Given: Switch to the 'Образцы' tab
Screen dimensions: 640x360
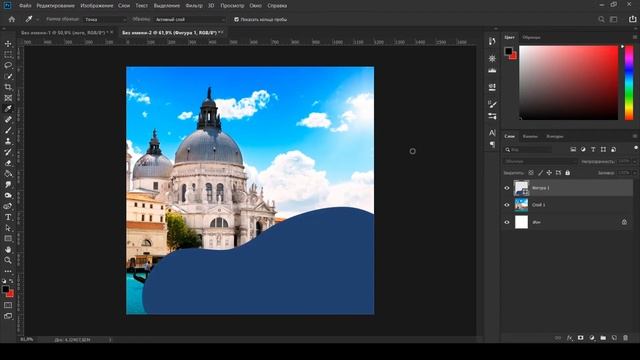Looking at the screenshot, I should click(x=531, y=37).
